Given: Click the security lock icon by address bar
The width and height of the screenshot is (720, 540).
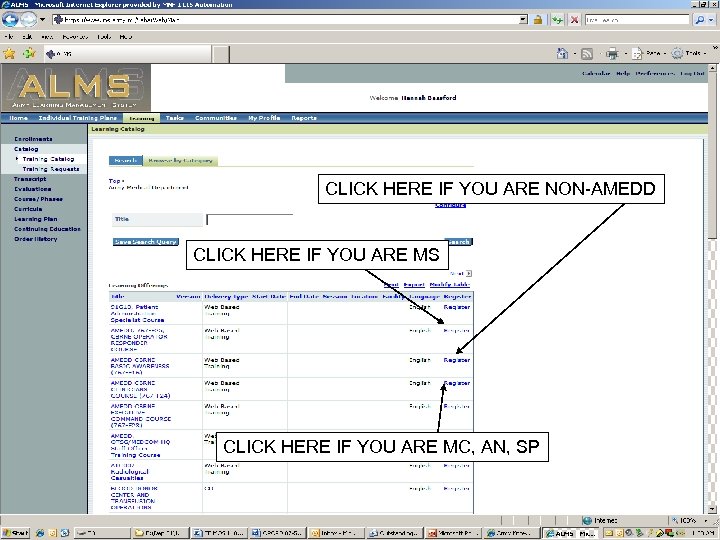Looking at the screenshot, I should 538,20.
